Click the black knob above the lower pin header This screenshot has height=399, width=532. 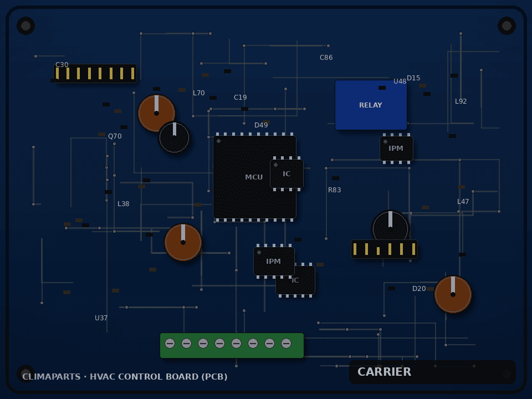click(x=390, y=229)
